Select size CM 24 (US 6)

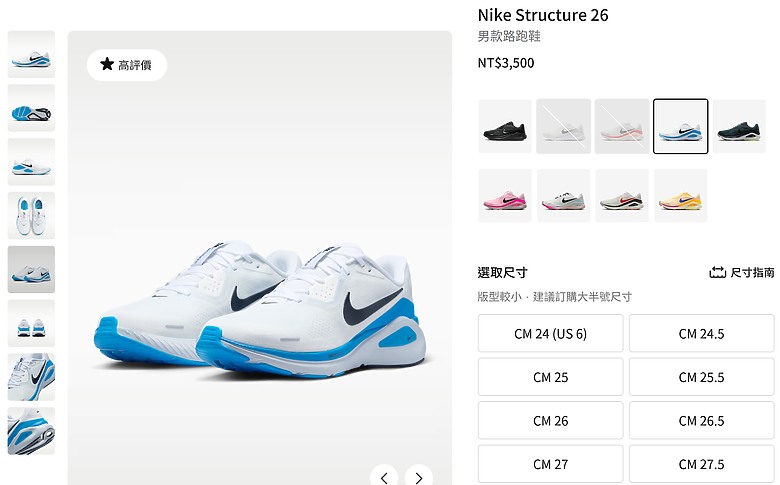[x=551, y=333]
